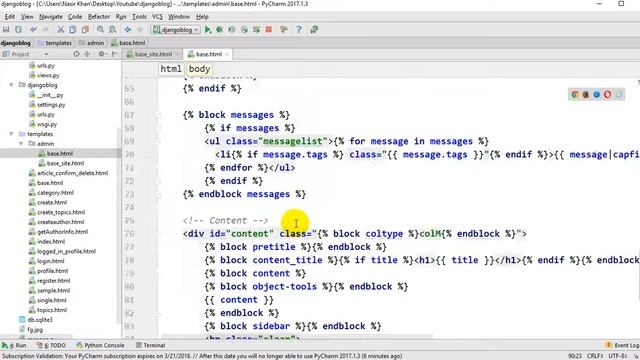
Task: Collapse the admin folder in tree
Action: click(21, 144)
